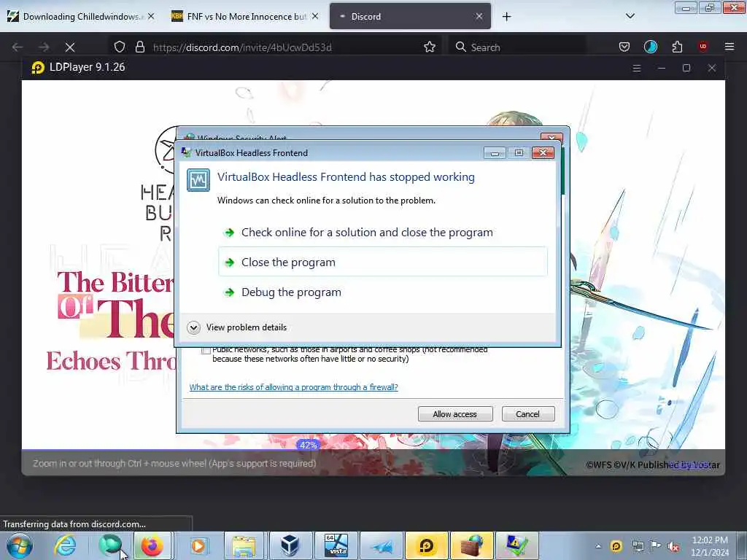This screenshot has height=560, width=747.
Task: Open the uBlock Origin extension icon
Action: pos(703,47)
